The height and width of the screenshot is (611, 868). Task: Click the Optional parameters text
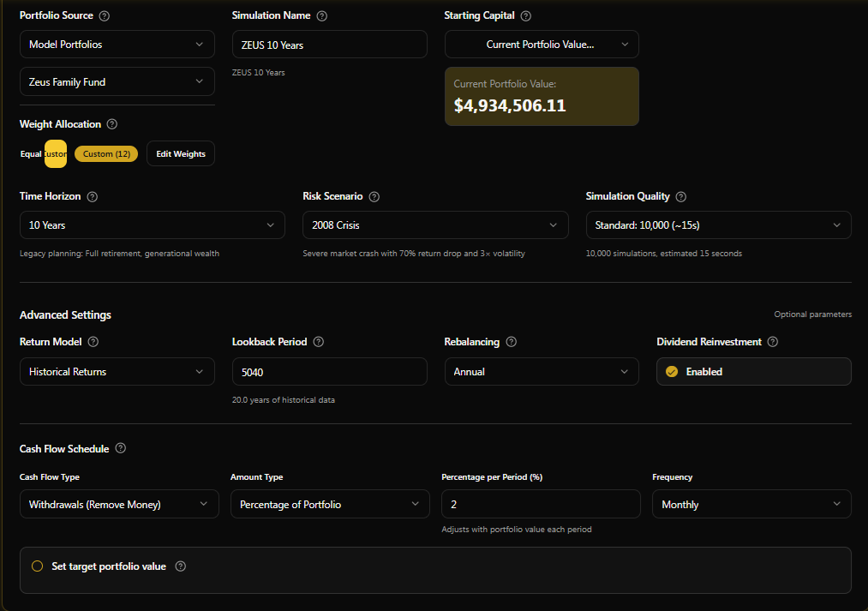pos(812,314)
